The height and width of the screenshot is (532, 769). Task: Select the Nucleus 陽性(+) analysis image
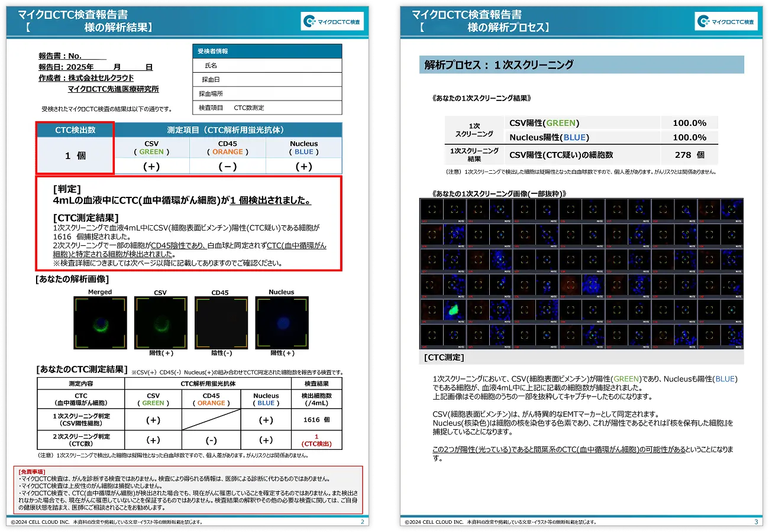tap(282, 323)
